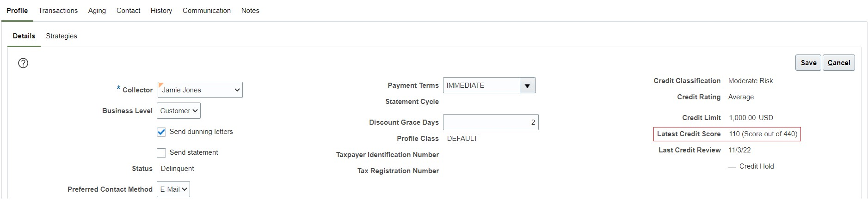Enable the Send statement checkbox
The image size is (868, 200).
161,153
